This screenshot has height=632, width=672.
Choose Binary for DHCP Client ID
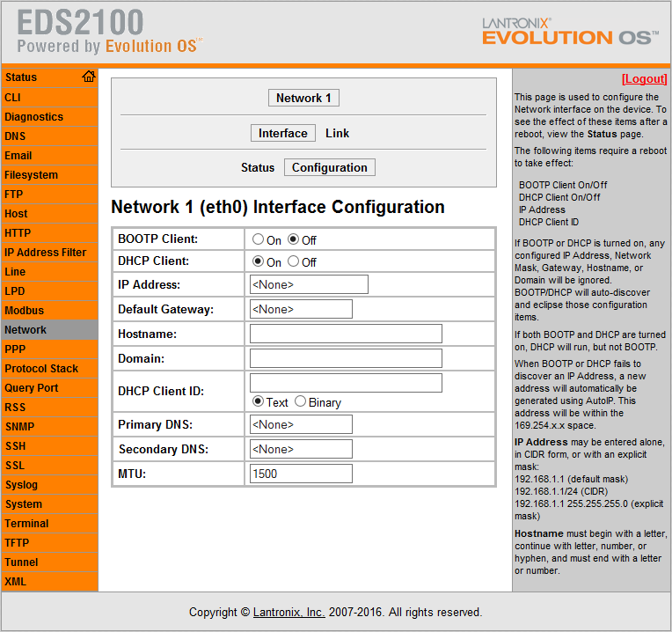[x=300, y=401]
